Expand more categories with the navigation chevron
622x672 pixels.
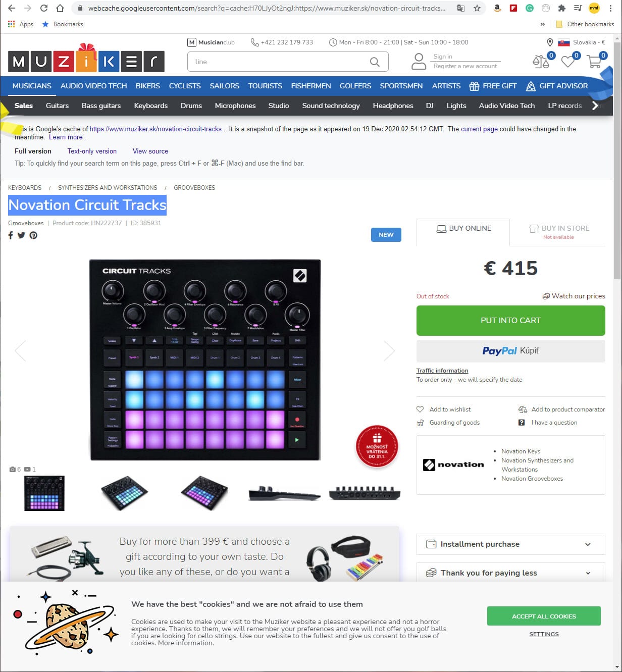pyautogui.click(x=595, y=106)
